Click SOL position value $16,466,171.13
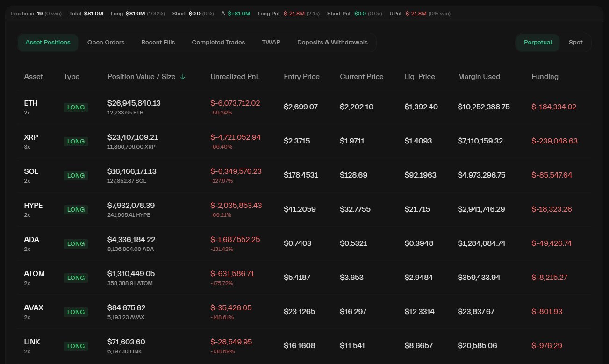609x364 pixels. (132, 171)
